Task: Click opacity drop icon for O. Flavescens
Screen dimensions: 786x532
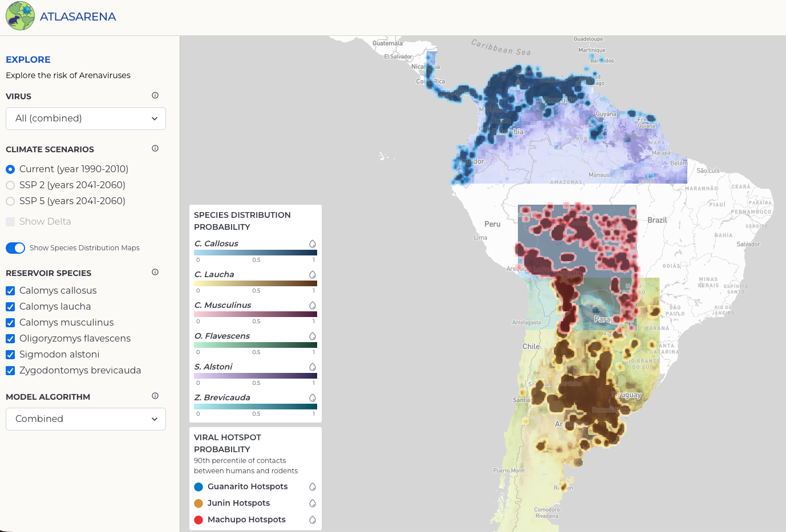Action: coord(313,336)
